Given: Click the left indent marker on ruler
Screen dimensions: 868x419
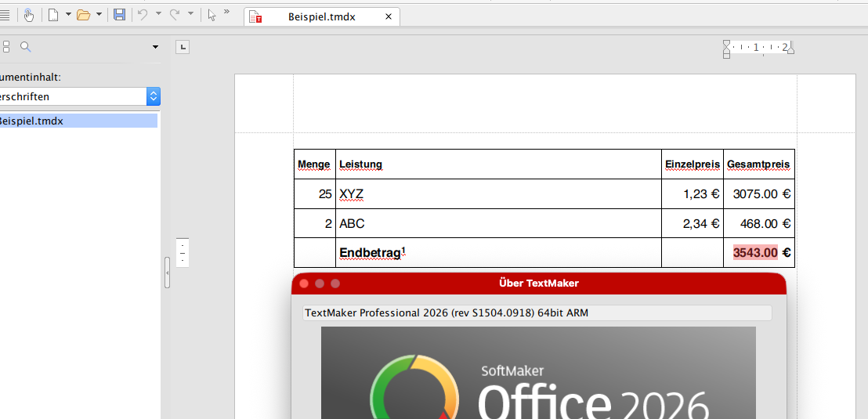Looking at the screenshot, I should pyautogui.click(x=726, y=49).
